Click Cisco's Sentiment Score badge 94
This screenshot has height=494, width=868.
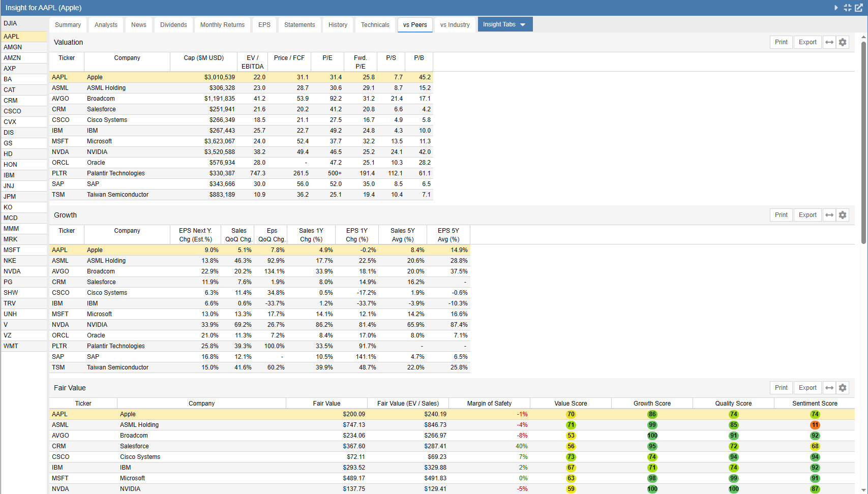coord(815,457)
